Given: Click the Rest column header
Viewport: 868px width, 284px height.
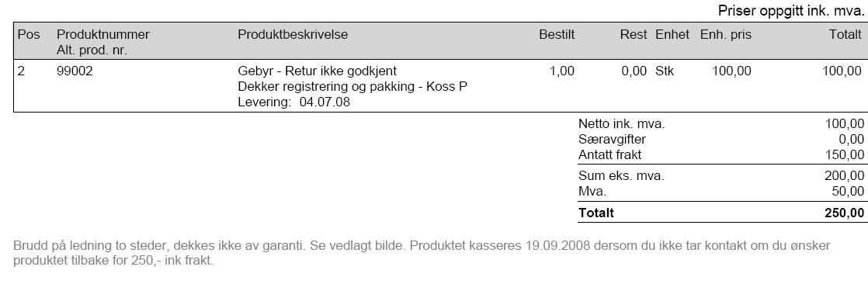Looking at the screenshot, I should coord(634,34).
